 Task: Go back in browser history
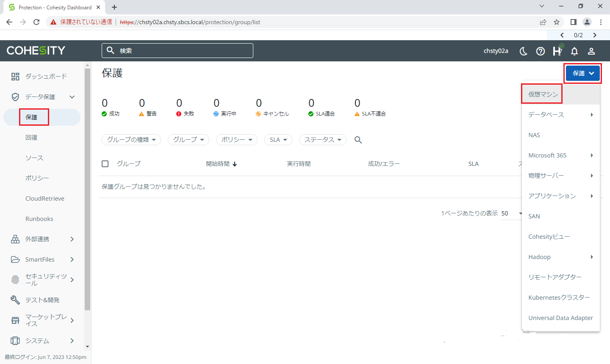click(x=9, y=22)
